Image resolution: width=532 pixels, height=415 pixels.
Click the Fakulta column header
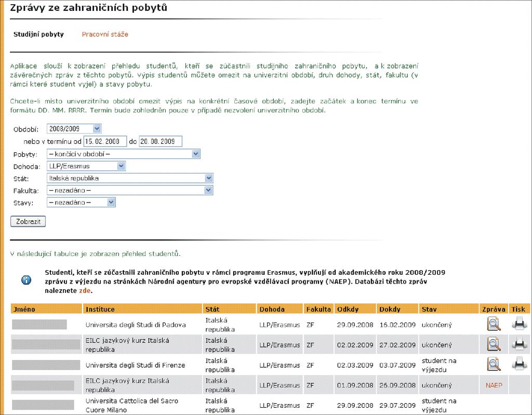[x=318, y=309]
